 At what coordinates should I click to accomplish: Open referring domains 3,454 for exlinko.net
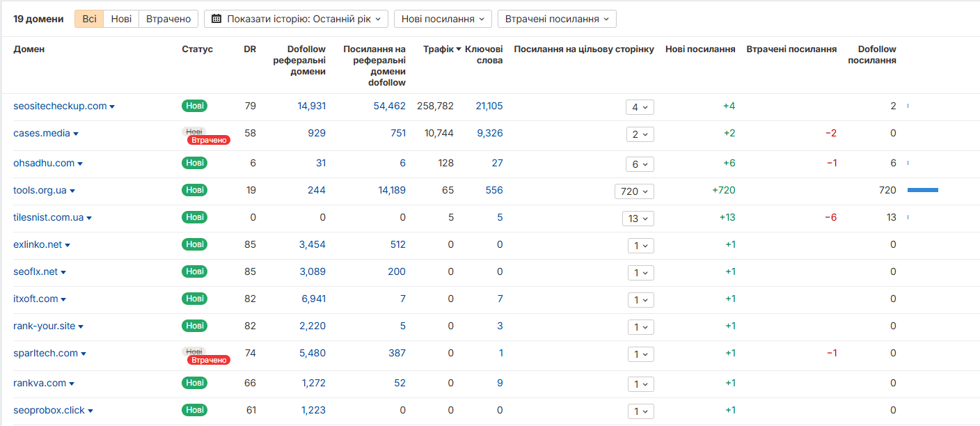[x=313, y=244]
